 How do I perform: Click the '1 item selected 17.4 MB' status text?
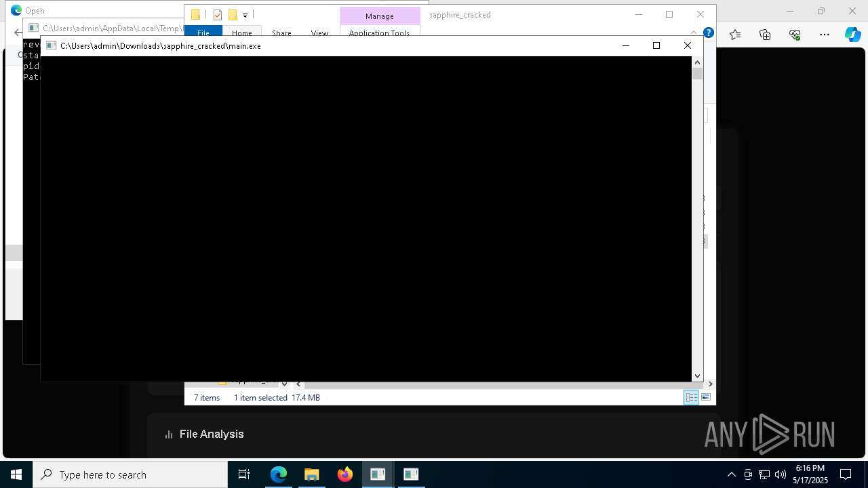pos(277,398)
